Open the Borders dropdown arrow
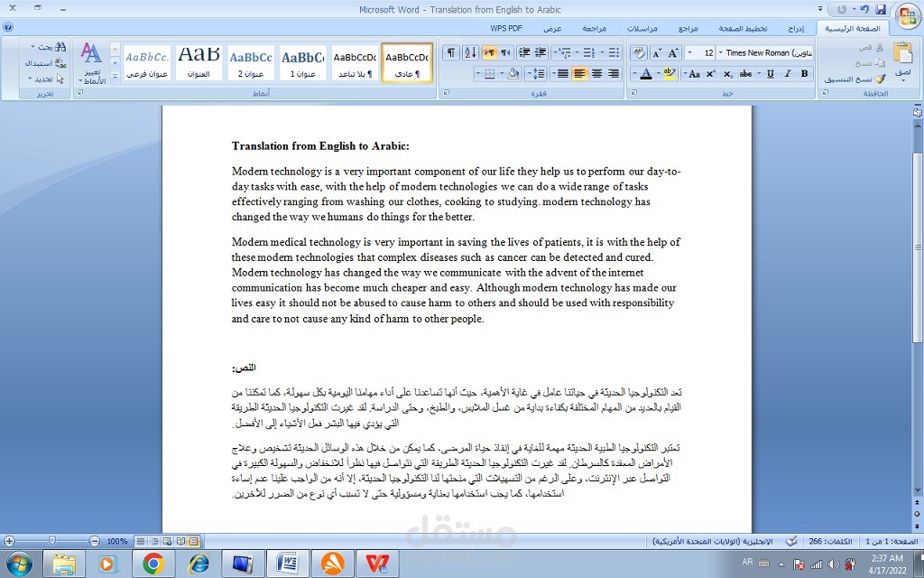 tap(478, 74)
